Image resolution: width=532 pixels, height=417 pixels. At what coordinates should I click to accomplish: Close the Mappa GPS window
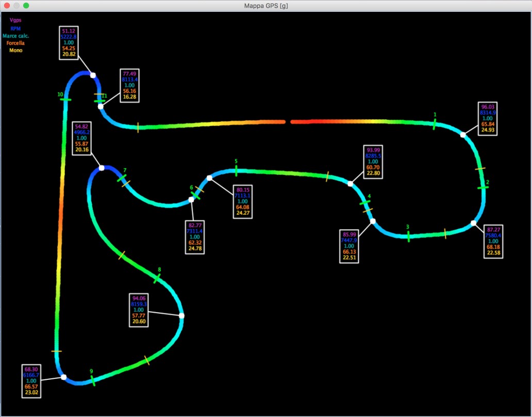(7, 5)
